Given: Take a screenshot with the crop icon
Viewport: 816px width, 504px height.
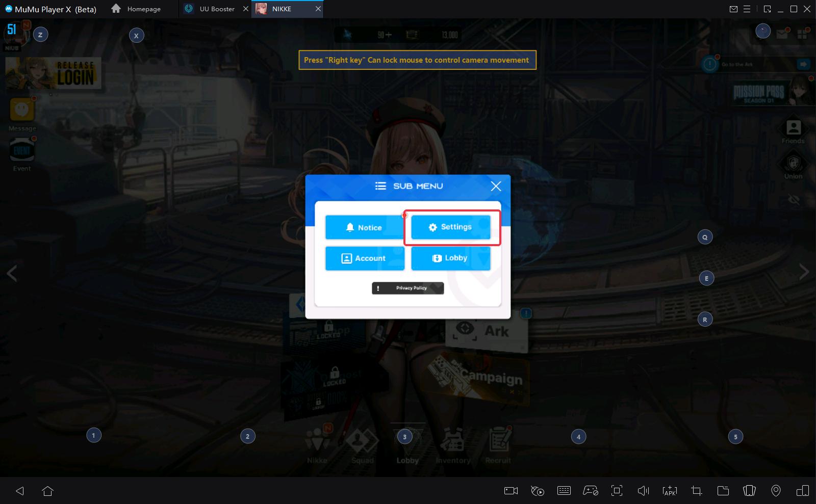Looking at the screenshot, I should tap(696, 491).
